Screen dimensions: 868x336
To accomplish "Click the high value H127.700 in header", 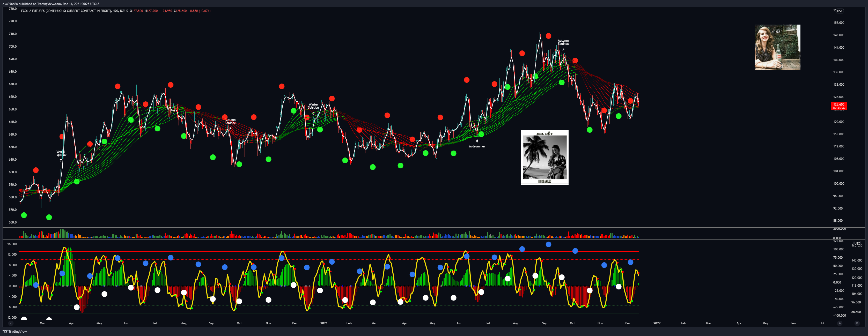I will (x=151, y=11).
